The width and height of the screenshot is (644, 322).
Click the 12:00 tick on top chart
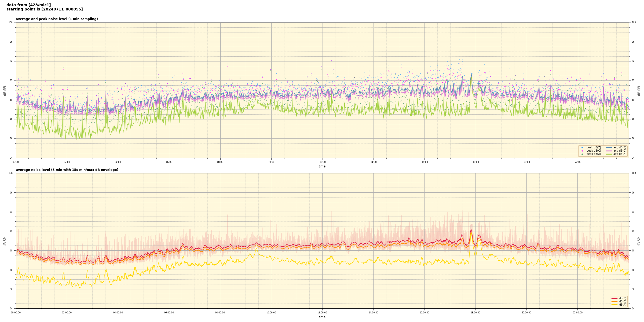(322, 162)
